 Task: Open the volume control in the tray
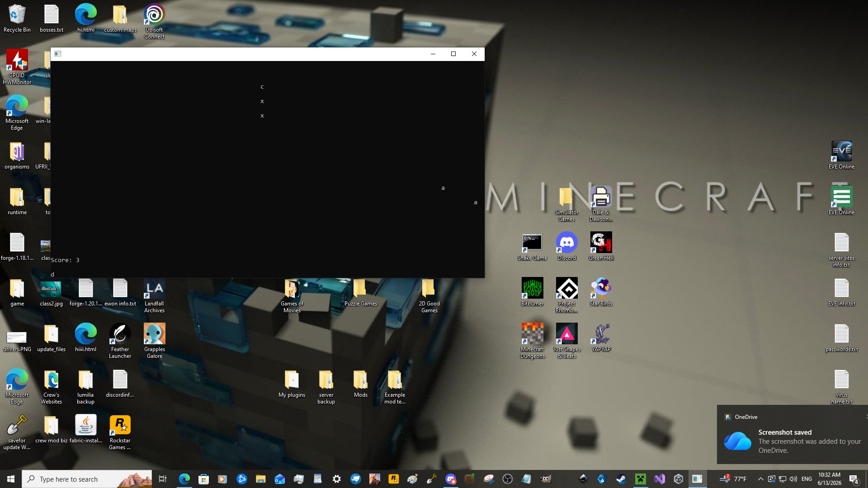[x=793, y=479]
